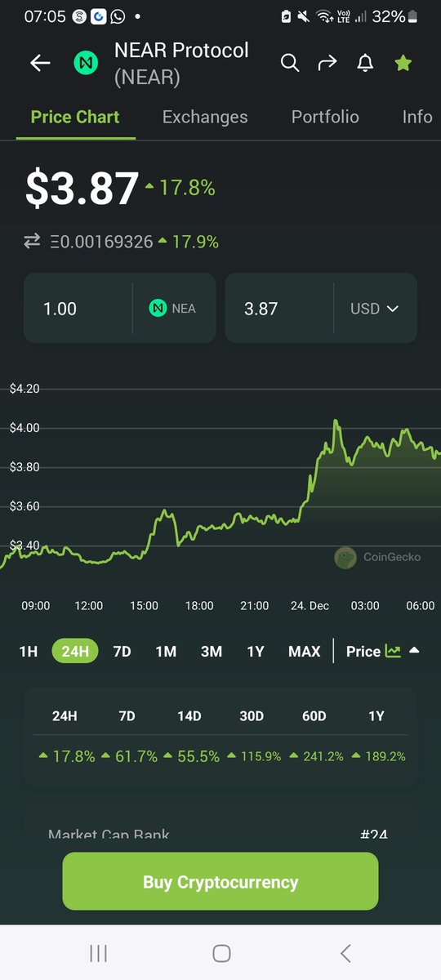
Task: Swap conversion pair arrows icon
Action: pyautogui.click(x=32, y=242)
